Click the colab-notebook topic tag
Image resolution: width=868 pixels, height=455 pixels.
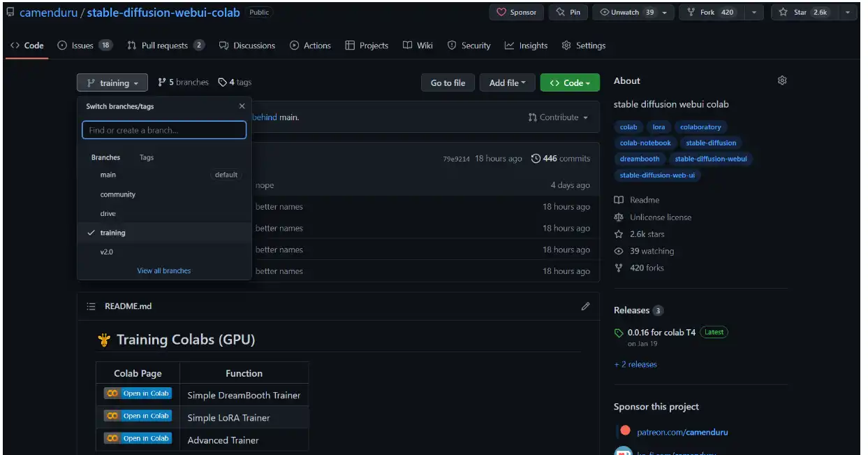[x=645, y=143]
